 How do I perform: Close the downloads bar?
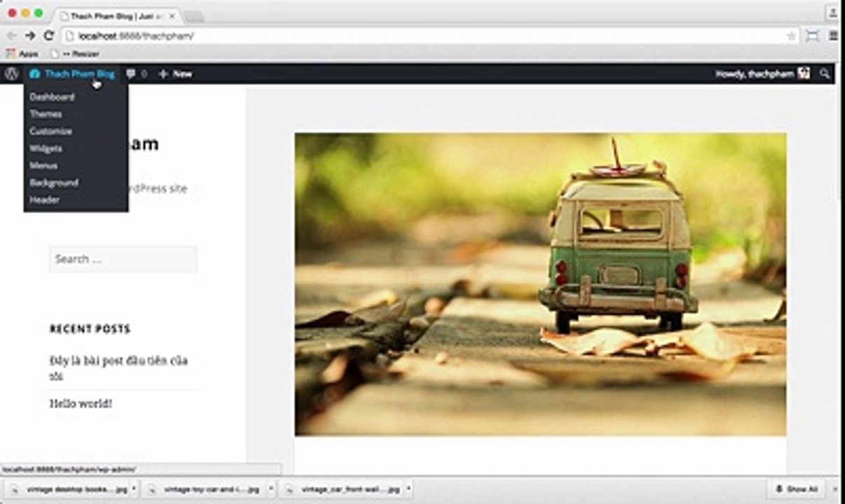click(x=834, y=489)
